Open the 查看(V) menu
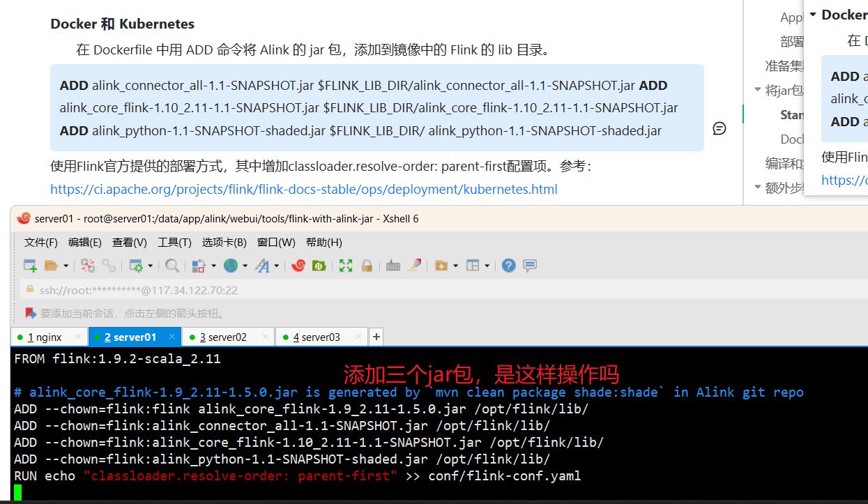Screen dimensions: 868x504 tap(130, 243)
